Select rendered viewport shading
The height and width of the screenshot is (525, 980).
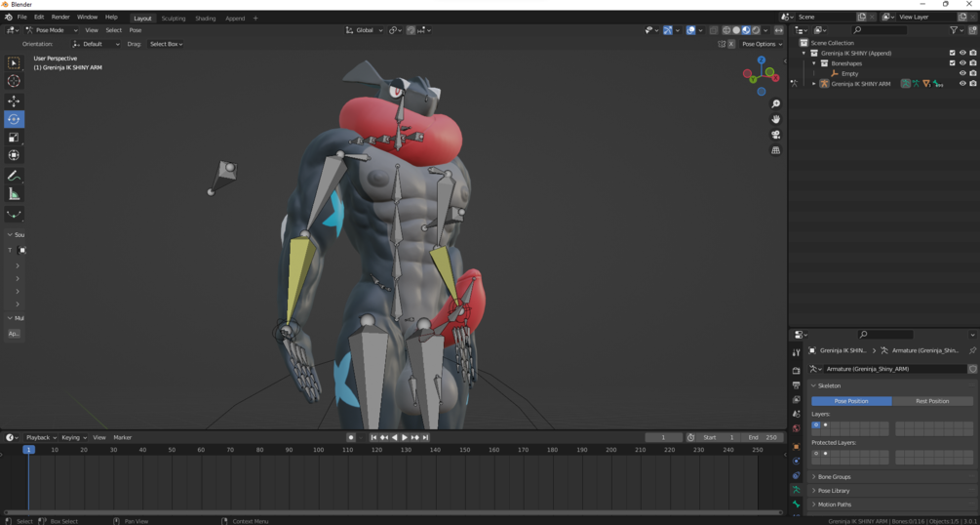(757, 30)
